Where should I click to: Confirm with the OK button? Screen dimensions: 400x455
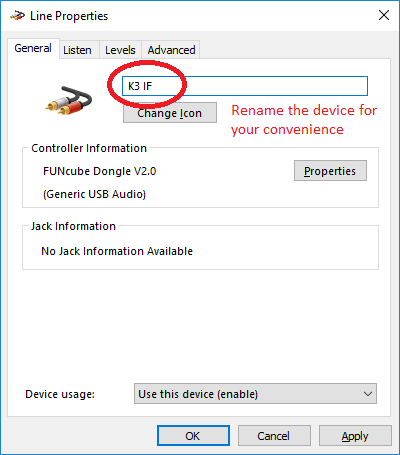tap(193, 436)
